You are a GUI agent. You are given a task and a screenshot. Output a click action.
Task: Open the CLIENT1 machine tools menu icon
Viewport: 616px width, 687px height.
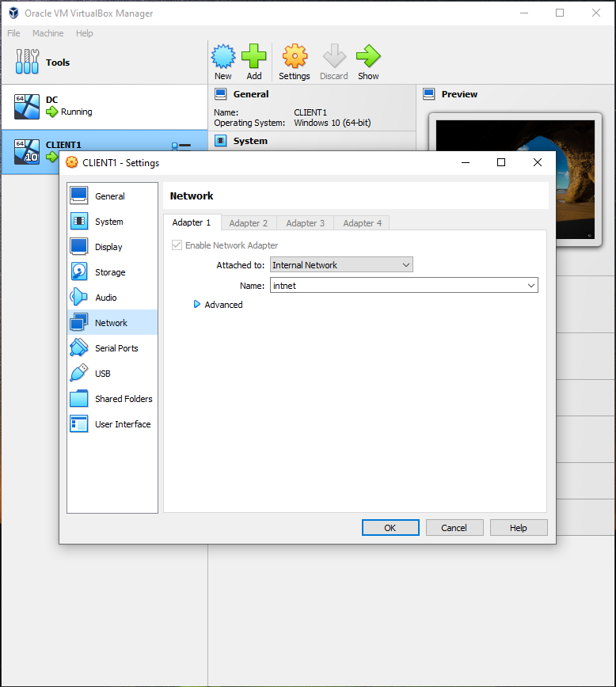(x=181, y=146)
